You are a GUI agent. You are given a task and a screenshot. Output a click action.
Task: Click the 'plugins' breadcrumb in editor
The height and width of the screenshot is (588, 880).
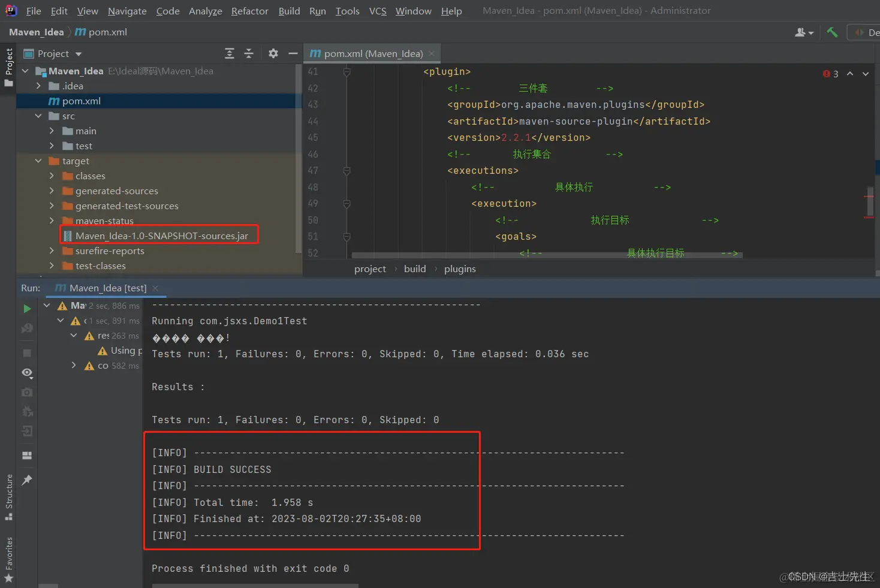coord(460,269)
